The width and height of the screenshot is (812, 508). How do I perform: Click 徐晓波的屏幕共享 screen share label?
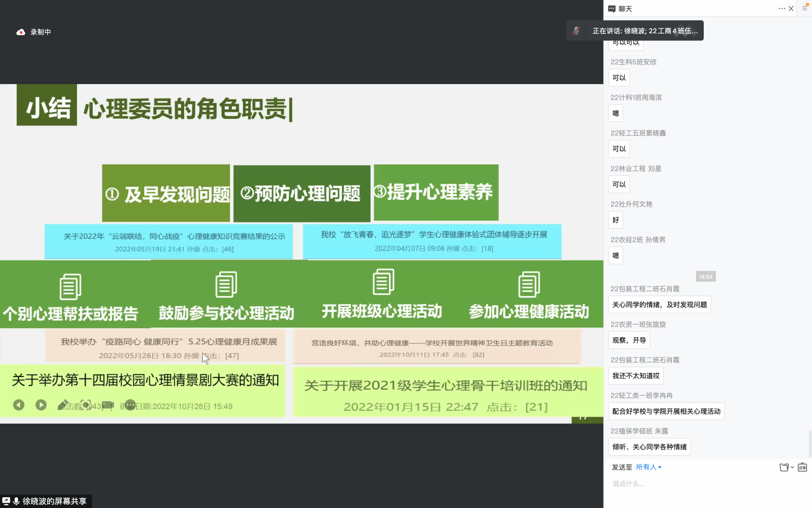[x=54, y=501]
